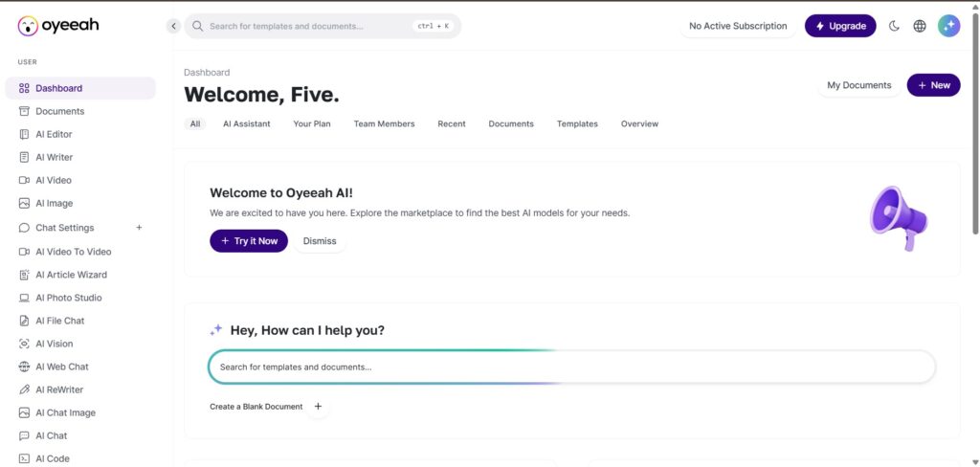The image size is (980, 467).
Task: Click the scrollbar down arrow
Action: 975,462
